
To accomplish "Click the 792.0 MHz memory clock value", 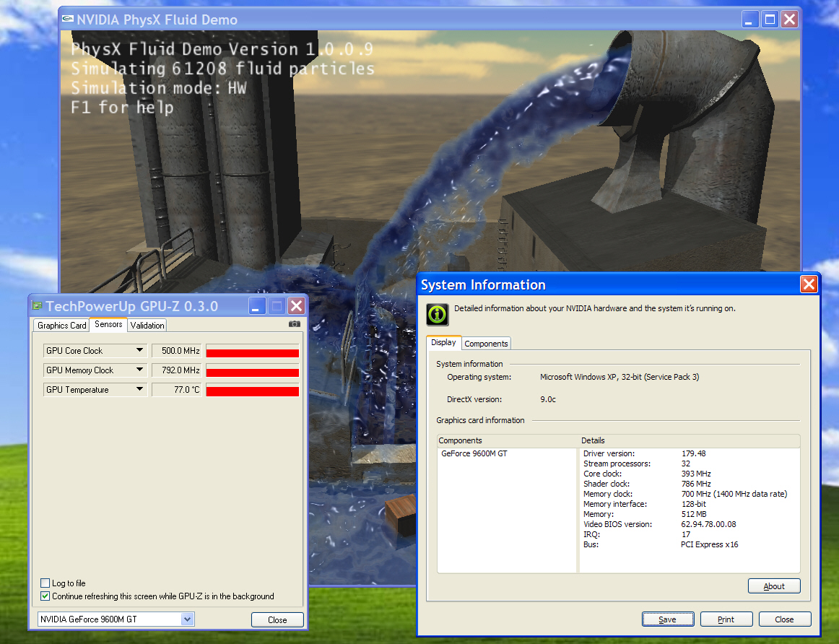I will point(177,370).
